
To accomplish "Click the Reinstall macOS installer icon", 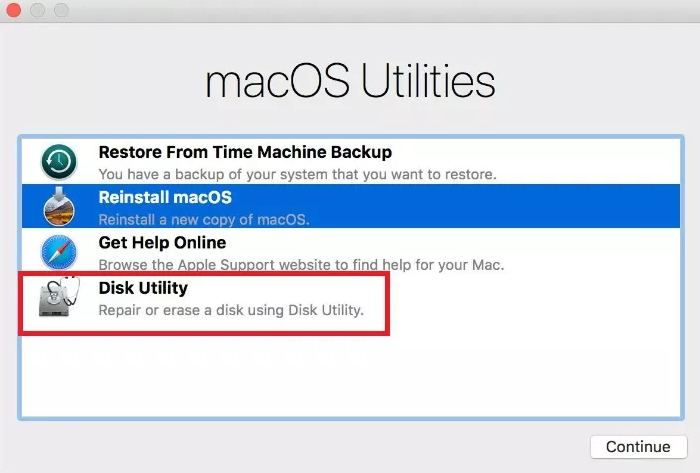I will (59, 207).
